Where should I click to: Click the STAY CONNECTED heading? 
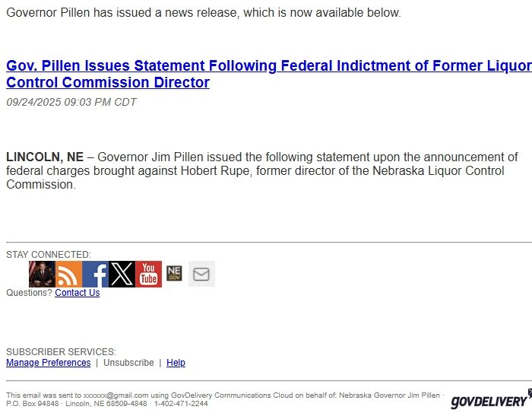tap(49, 255)
